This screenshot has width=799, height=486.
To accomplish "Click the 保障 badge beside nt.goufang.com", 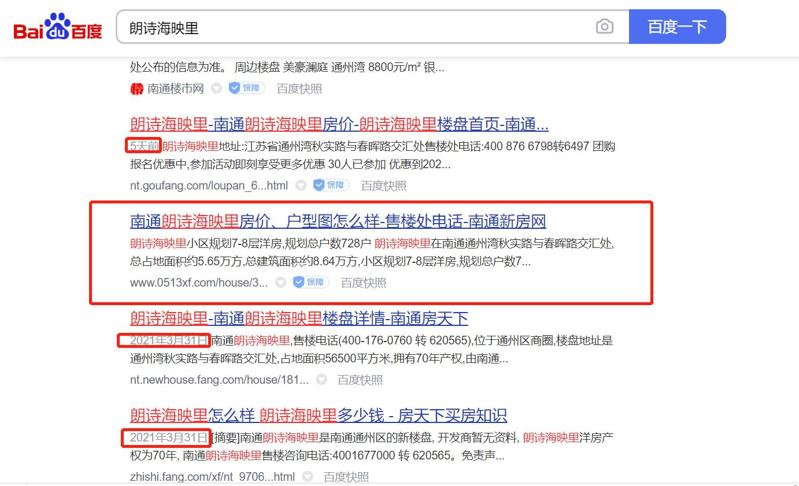I will tap(331, 185).
